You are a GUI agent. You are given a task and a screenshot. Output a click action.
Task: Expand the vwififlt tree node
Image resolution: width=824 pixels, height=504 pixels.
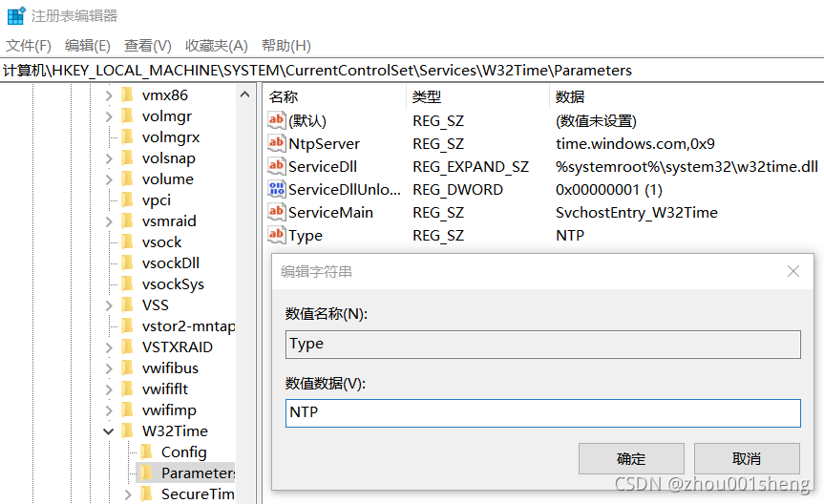[108, 390]
